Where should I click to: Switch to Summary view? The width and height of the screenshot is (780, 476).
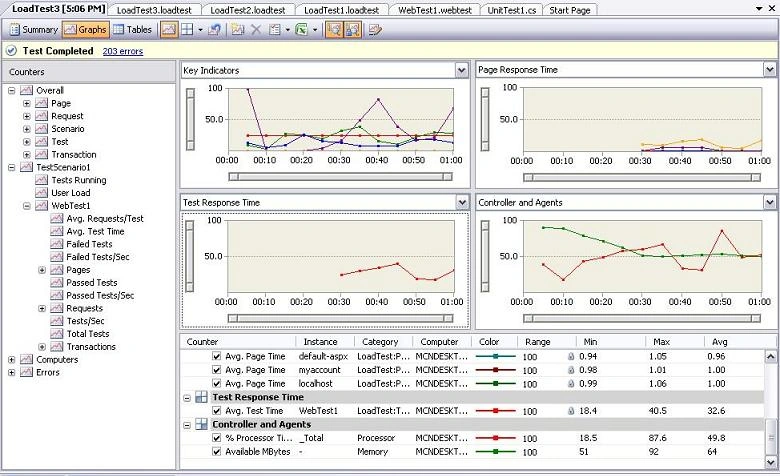click(34, 30)
